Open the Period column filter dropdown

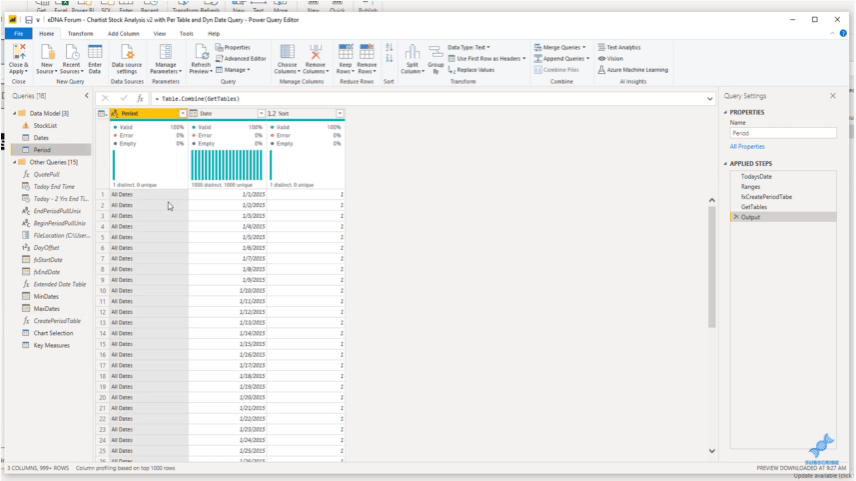coord(183,114)
